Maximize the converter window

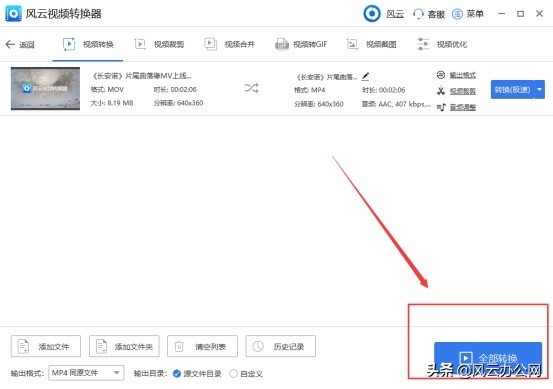click(521, 14)
